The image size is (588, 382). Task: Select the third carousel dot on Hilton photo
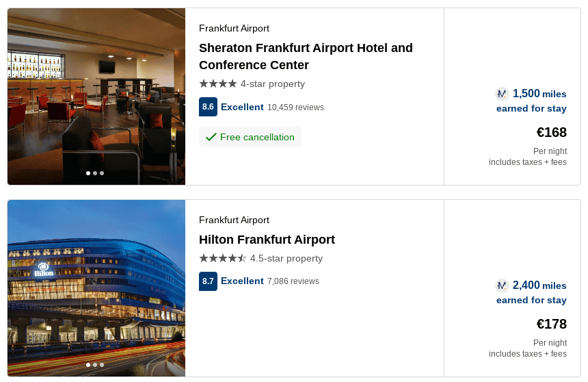click(102, 365)
